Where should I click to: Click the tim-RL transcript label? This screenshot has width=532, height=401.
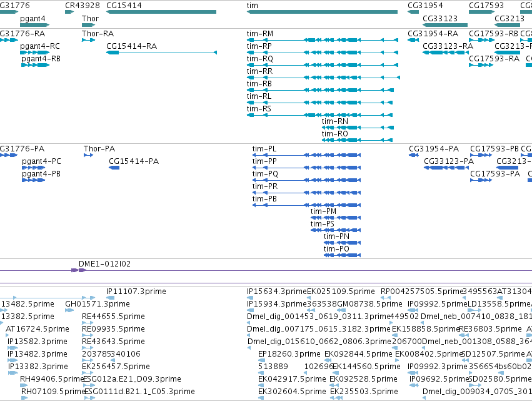(x=259, y=96)
